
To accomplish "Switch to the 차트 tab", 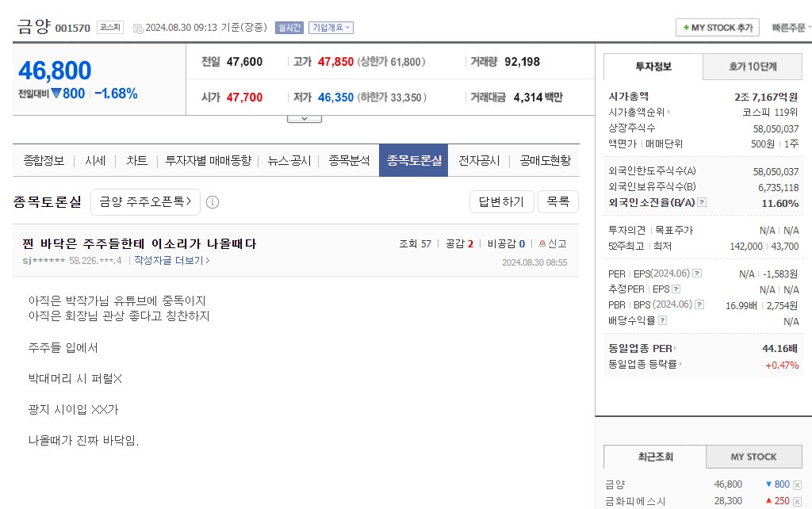I will click(136, 160).
